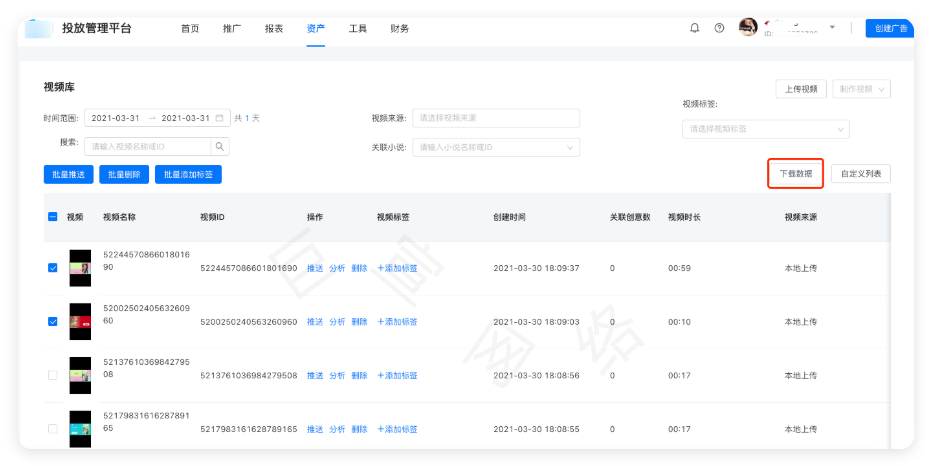Click 删除 for video 5213761036984279508

click(x=359, y=376)
